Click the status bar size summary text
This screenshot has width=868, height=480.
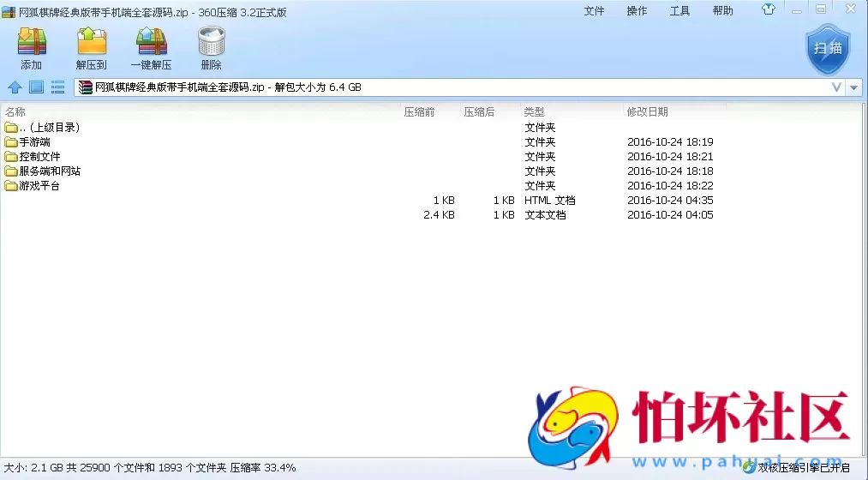click(150, 468)
